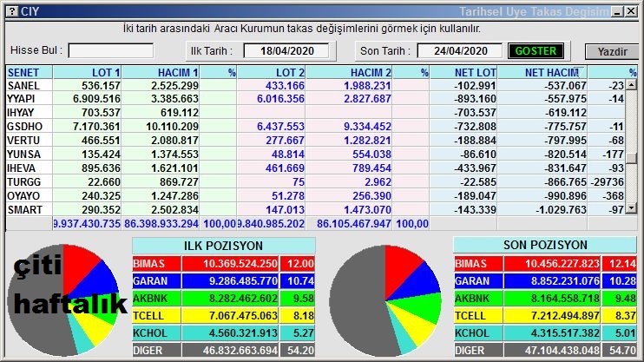The image size is (644, 362).
Task: Click blue GARAN swatch in SON POZISYON
Action: 478,280
